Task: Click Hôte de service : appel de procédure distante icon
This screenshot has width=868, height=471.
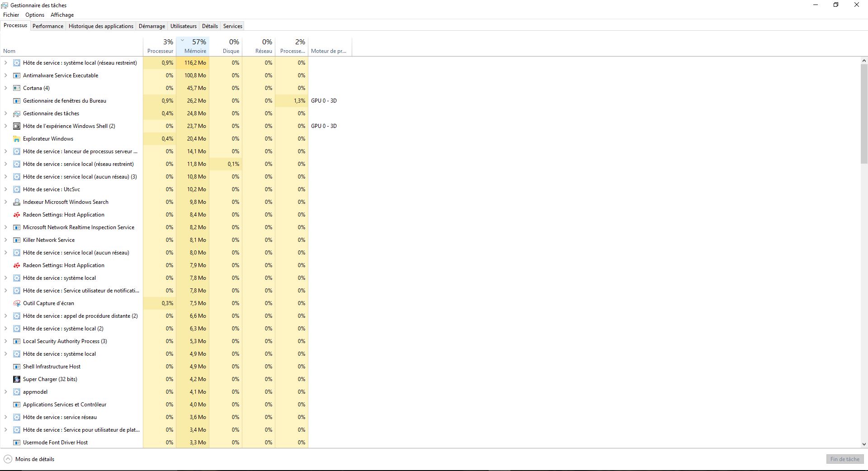Action: (x=17, y=316)
